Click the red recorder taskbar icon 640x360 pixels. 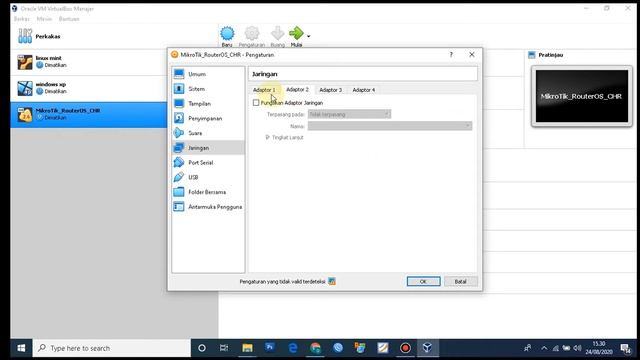(405, 348)
